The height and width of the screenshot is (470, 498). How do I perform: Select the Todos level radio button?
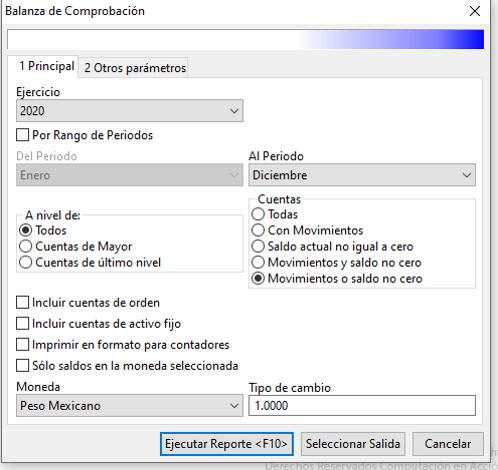[x=25, y=230]
